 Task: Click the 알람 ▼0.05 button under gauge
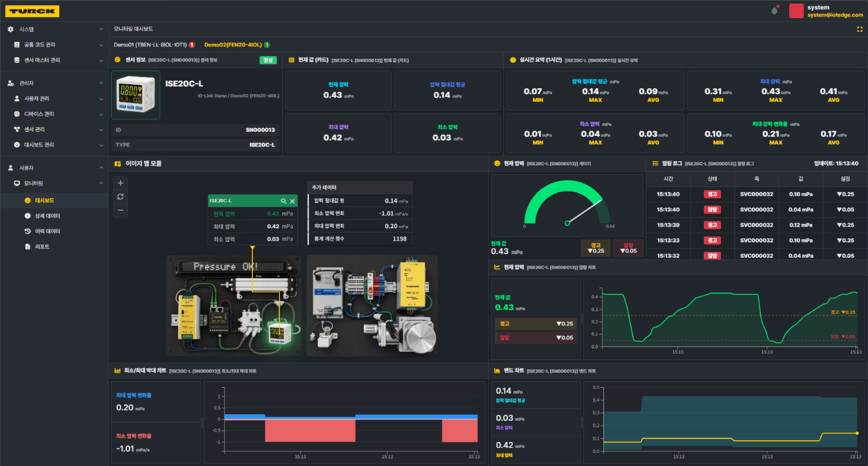(x=628, y=248)
